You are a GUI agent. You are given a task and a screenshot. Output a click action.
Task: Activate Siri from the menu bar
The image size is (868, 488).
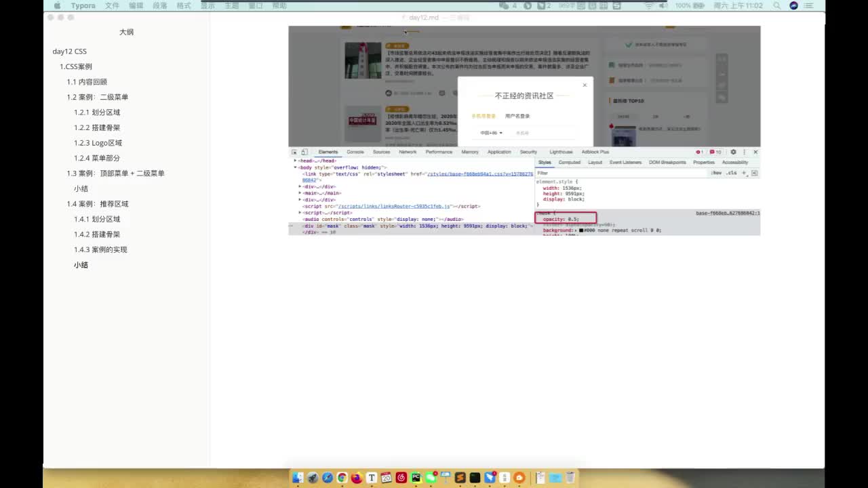794,5
